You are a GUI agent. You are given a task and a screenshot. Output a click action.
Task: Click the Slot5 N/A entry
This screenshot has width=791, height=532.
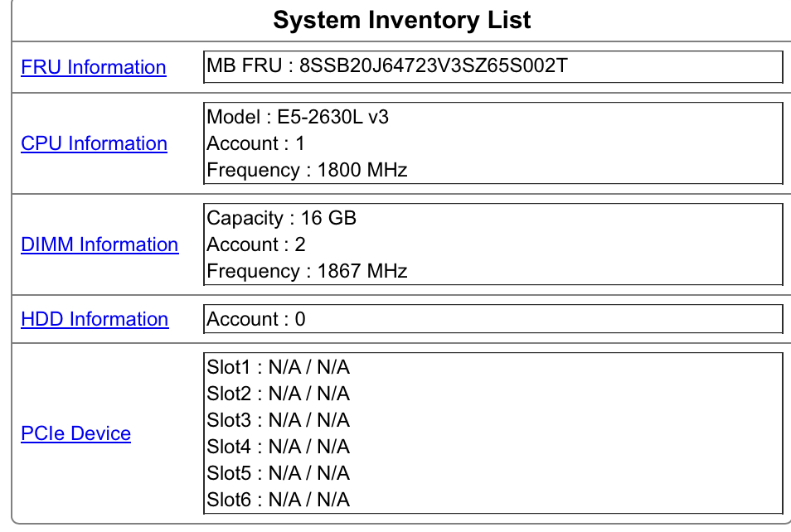[278, 473]
